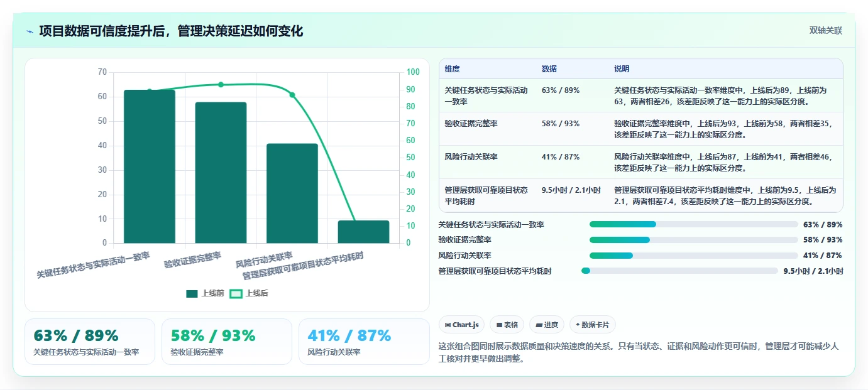Click the pulse icon beside the dashboard title
Screen dimensions: 868x390
[30, 31]
